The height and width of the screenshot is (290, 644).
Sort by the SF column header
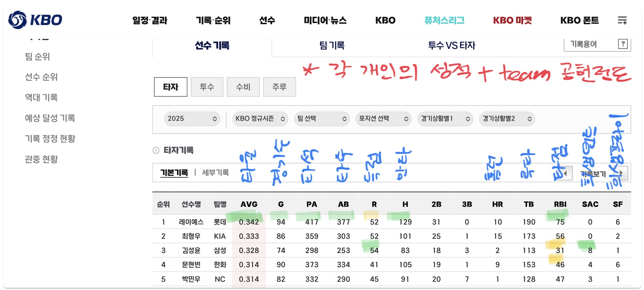(x=618, y=205)
